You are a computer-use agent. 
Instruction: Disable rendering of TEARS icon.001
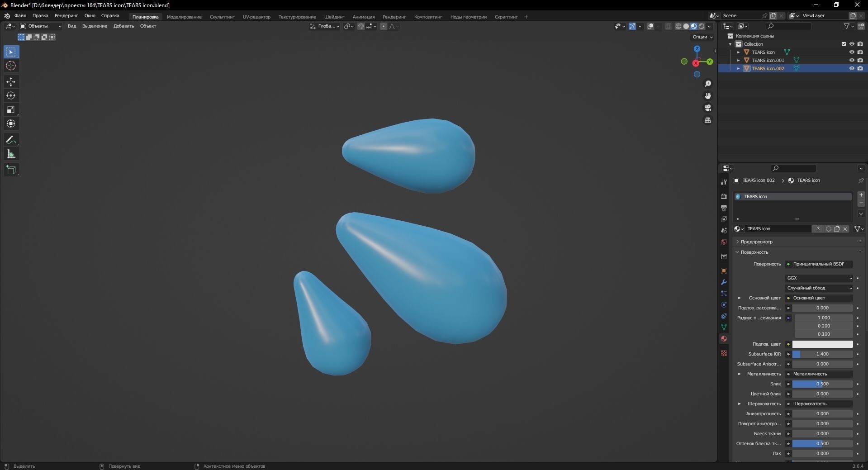[x=860, y=60]
